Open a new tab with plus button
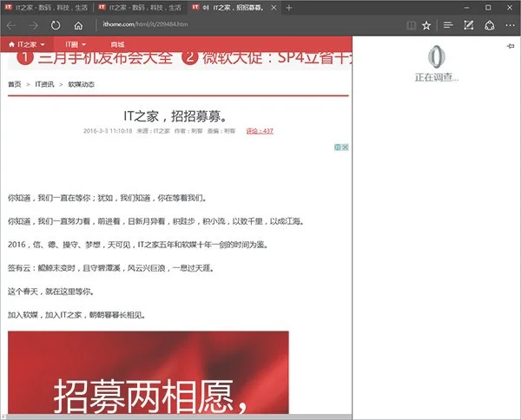 (289, 8)
